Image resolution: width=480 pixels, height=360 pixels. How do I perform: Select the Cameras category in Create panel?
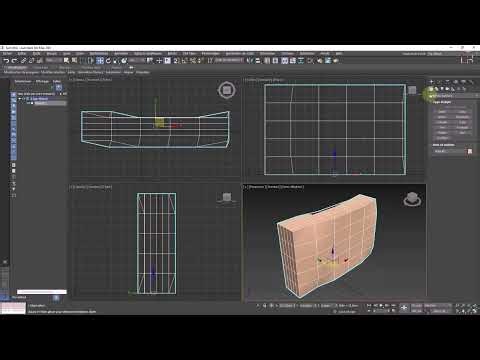point(447,89)
